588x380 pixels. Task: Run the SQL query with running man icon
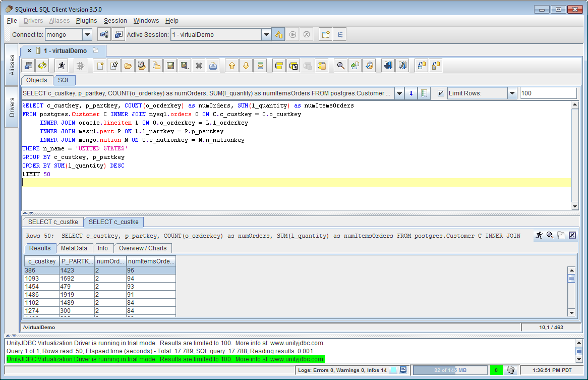coord(62,66)
